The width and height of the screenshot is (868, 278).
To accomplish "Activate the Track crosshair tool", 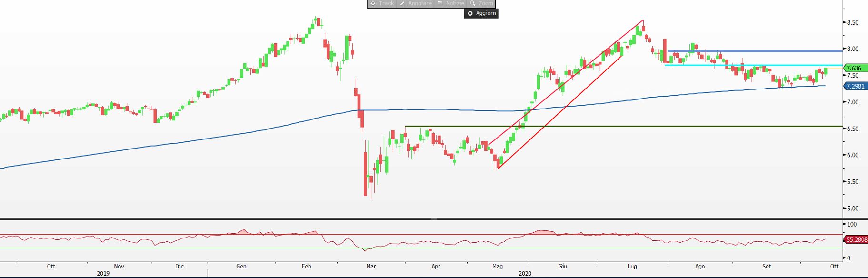I will click(x=382, y=3).
